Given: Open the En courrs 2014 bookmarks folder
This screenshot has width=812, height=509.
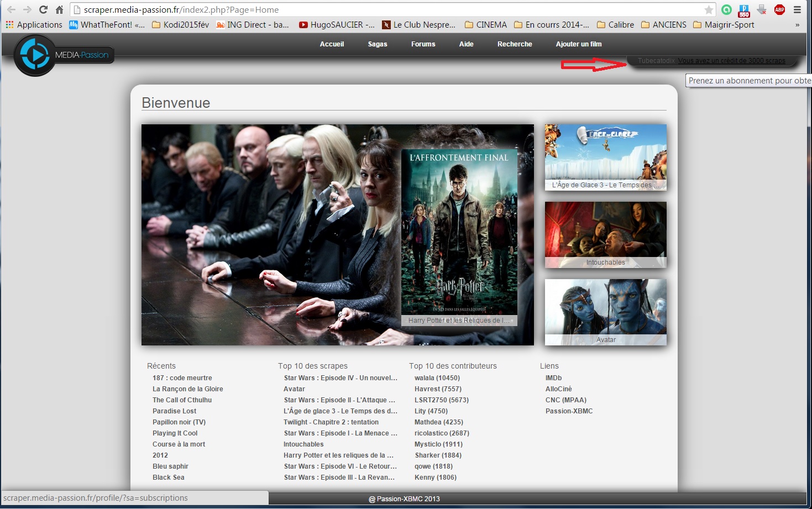Looking at the screenshot, I should 552,25.
